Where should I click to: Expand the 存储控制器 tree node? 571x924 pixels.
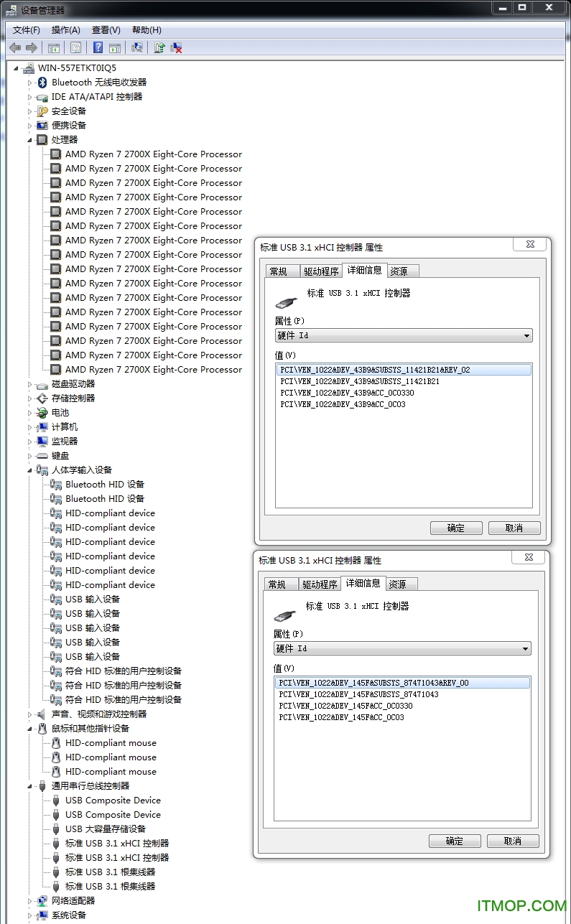(x=30, y=398)
